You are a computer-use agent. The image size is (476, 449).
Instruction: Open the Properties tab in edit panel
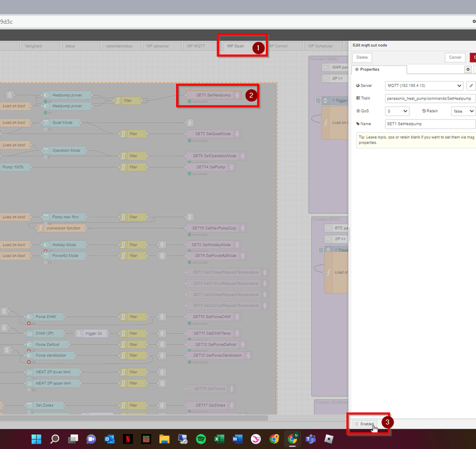pyautogui.click(x=379, y=70)
